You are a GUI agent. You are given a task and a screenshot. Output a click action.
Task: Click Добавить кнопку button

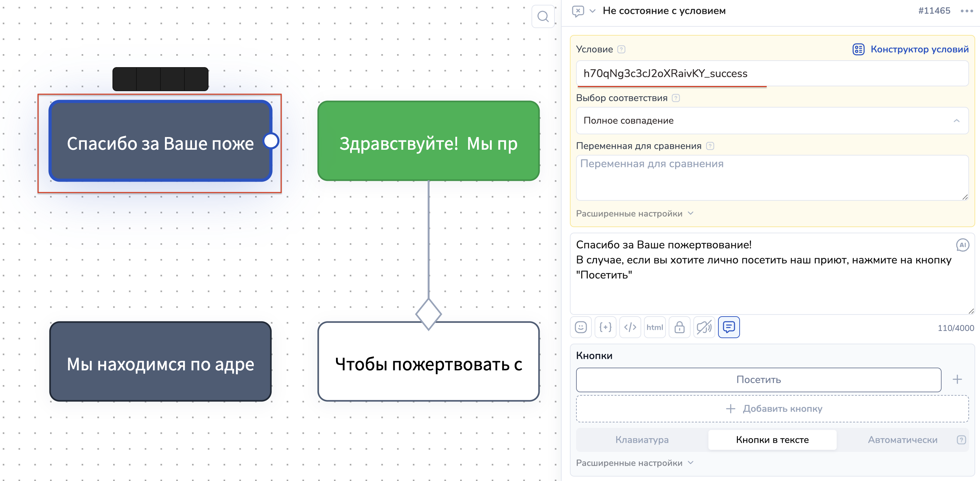(772, 408)
